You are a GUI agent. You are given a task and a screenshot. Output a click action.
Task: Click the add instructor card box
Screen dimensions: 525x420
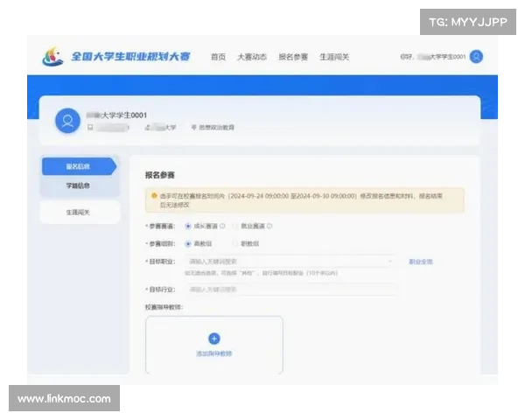click(x=214, y=345)
